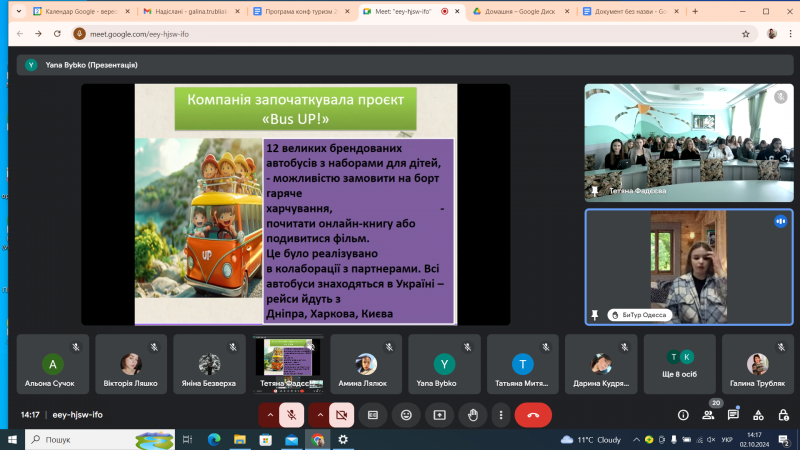800x450 pixels.
Task: Select the Альона Сучок participant tile
Action: 53,364
